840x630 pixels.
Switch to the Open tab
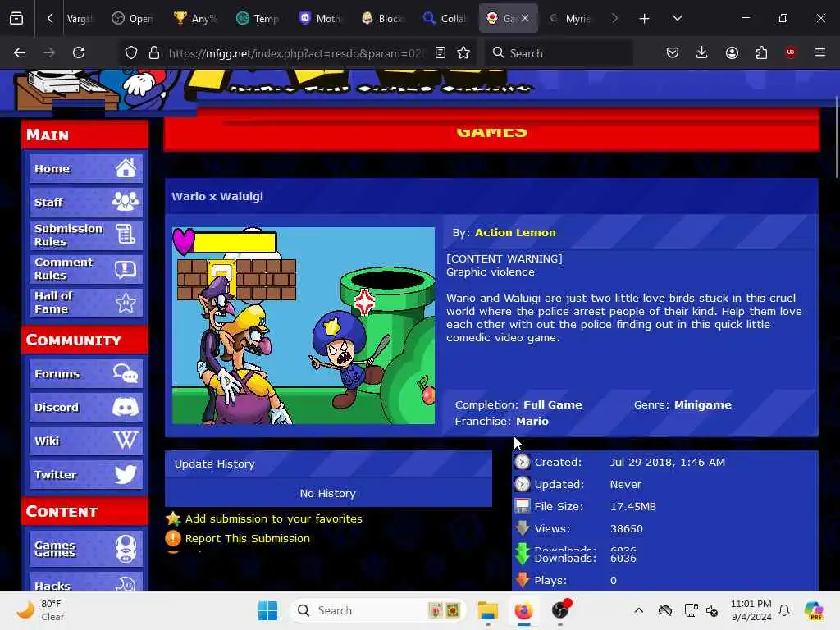click(133, 18)
